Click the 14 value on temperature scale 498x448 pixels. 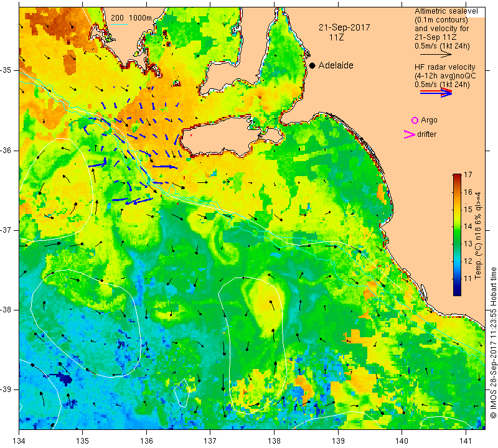tap(468, 226)
